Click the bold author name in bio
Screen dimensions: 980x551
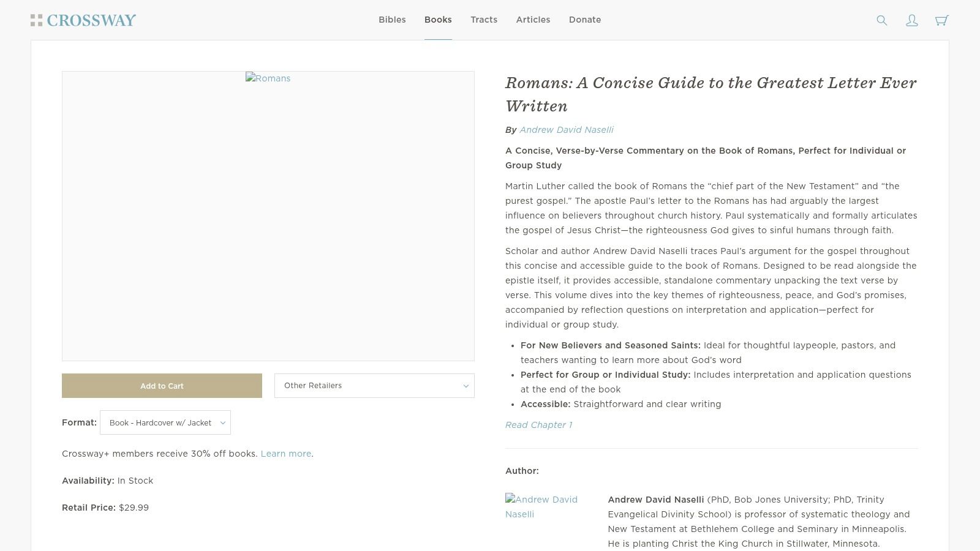(x=656, y=500)
